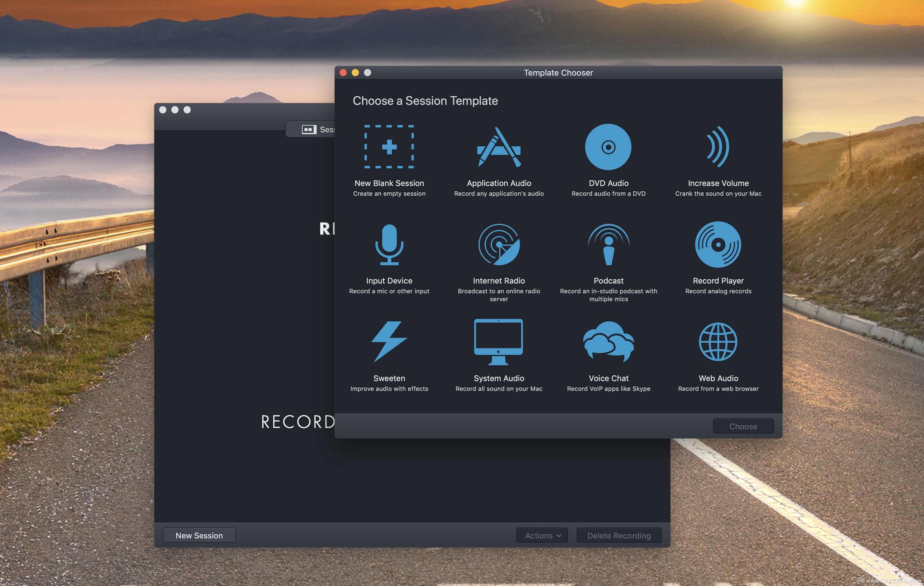Pick the Increase Volume template icon
This screenshot has height=586, width=924.
coord(718,147)
